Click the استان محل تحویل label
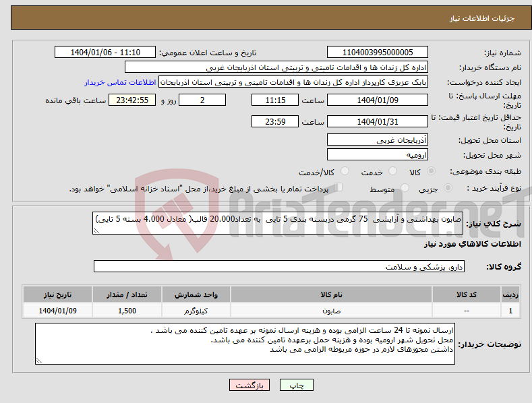Image resolution: width=532 pixels, height=403 pixels. [x=490, y=140]
